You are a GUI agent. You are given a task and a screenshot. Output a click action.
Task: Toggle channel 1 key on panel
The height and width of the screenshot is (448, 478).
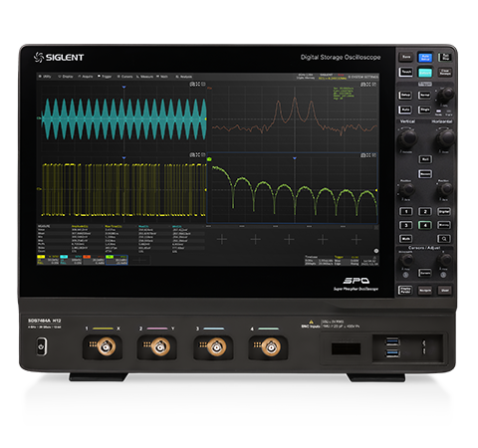[x=405, y=211]
